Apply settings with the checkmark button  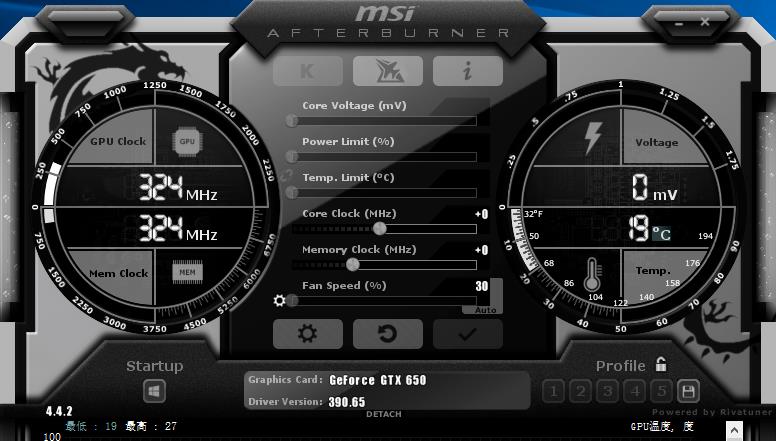pyautogui.click(x=467, y=334)
